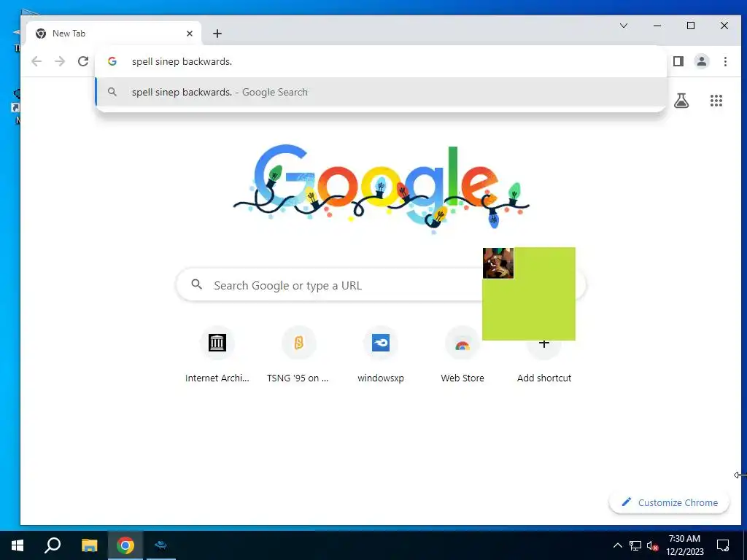Click Customize Chrome button
This screenshot has height=560, width=747.
(x=670, y=502)
